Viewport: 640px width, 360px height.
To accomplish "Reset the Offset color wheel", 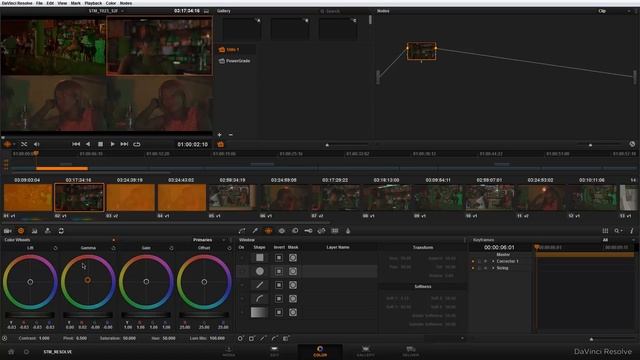I will point(229,248).
